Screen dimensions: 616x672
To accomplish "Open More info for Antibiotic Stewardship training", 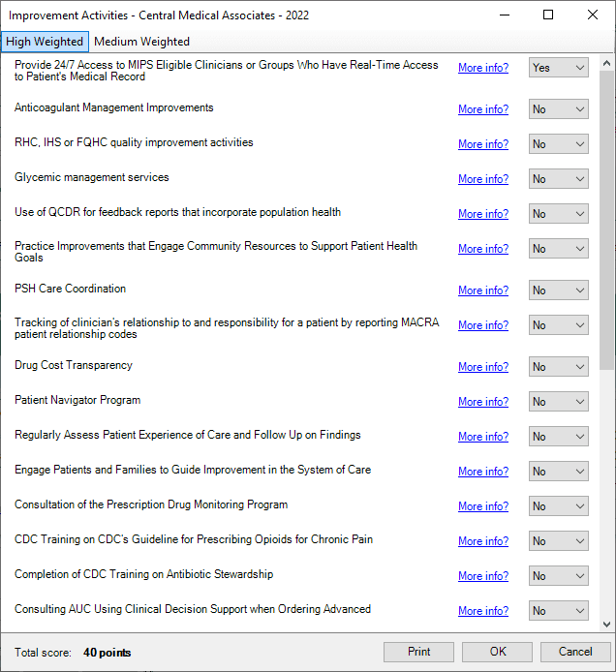I will pos(482,576).
